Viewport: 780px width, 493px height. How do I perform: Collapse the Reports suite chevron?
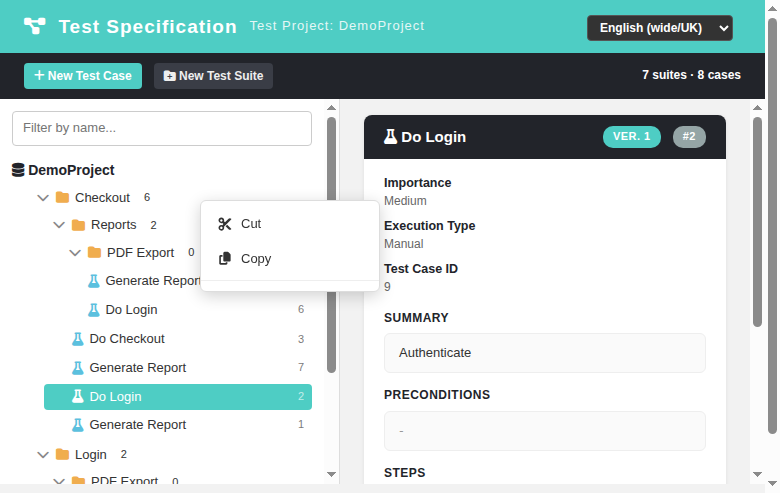pos(59,225)
